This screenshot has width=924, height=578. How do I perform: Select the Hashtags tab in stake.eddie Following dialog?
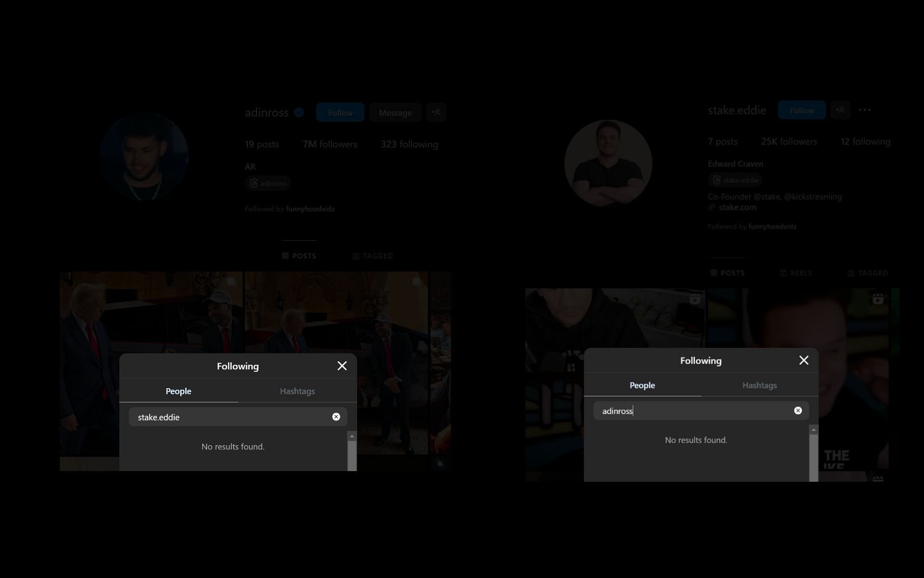click(760, 385)
